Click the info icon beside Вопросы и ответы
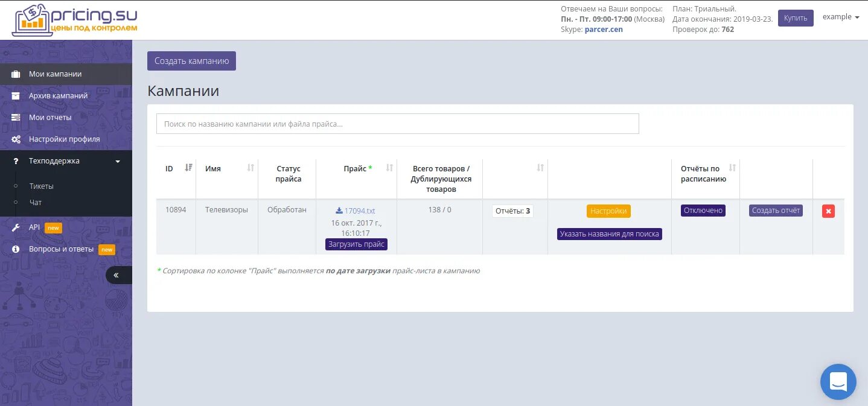 [15, 249]
